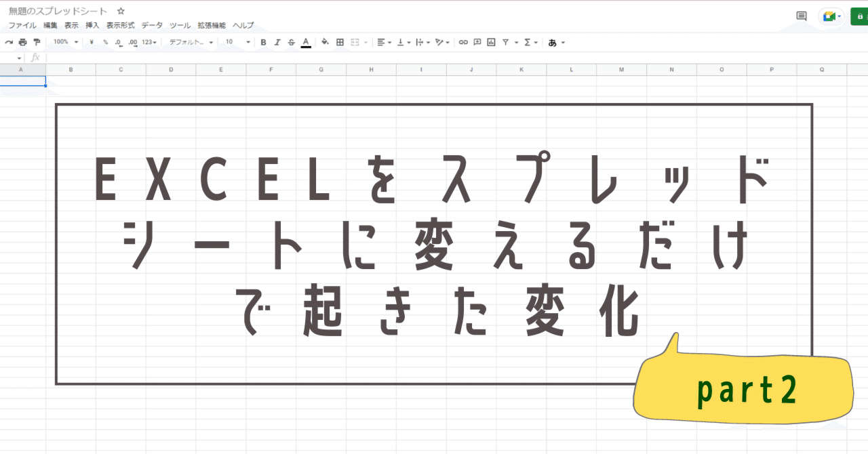Open the text color picker
This screenshot has height=454, width=868.
pos(306,42)
